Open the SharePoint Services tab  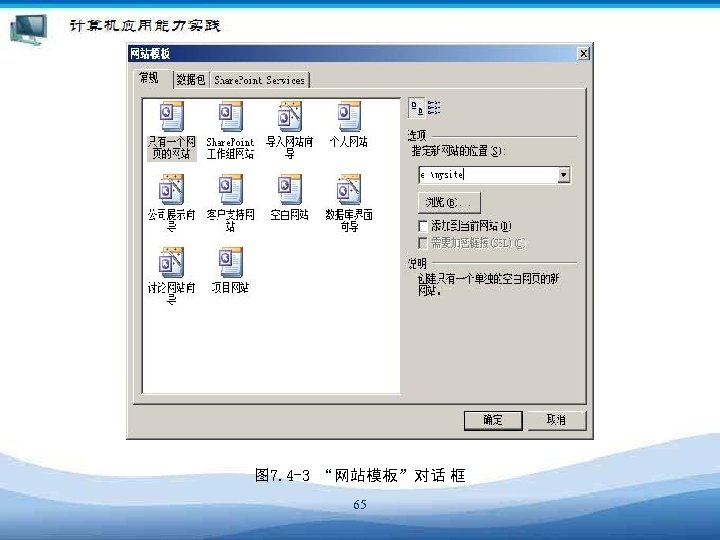[x=259, y=80]
